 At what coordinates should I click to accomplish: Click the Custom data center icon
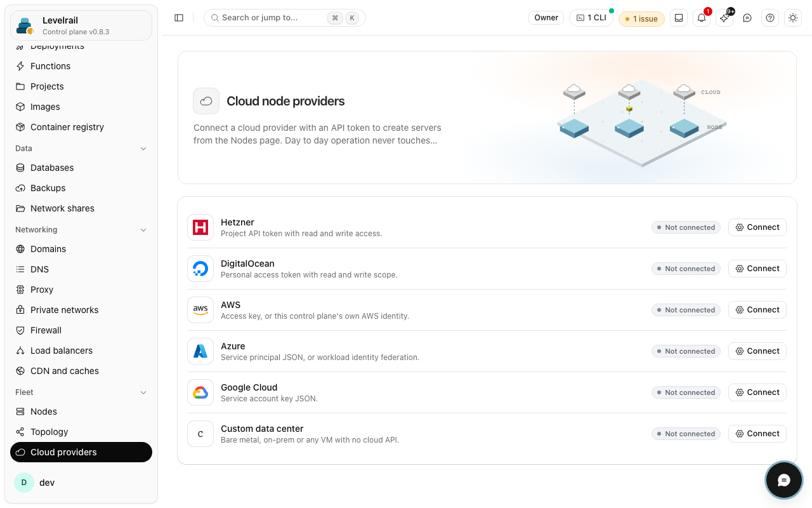coord(200,434)
